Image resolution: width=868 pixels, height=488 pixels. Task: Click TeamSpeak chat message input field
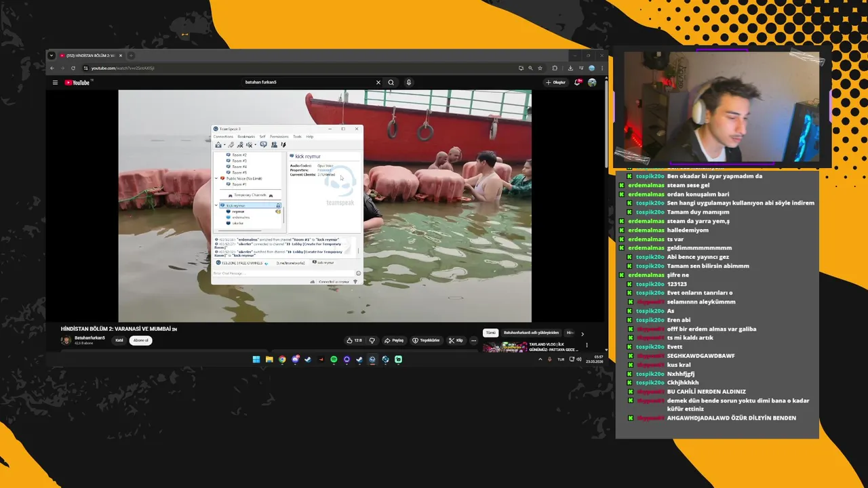pyautogui.click(x=283, y=273)
